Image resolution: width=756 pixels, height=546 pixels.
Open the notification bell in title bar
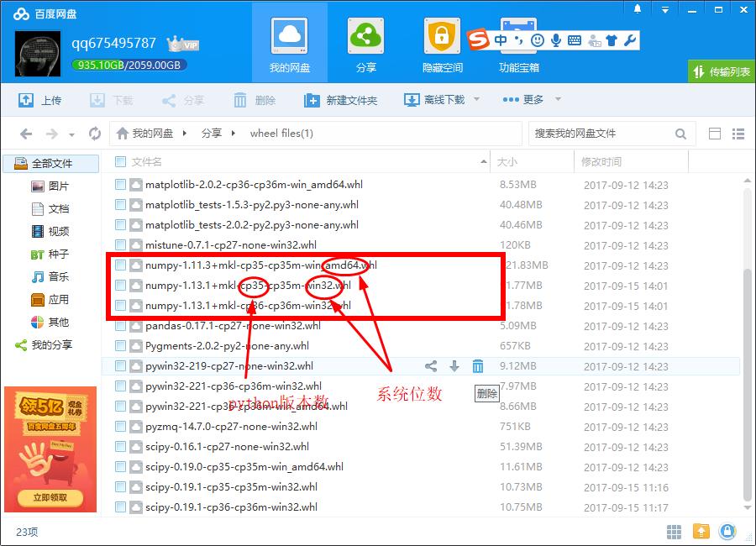point(637,9)
